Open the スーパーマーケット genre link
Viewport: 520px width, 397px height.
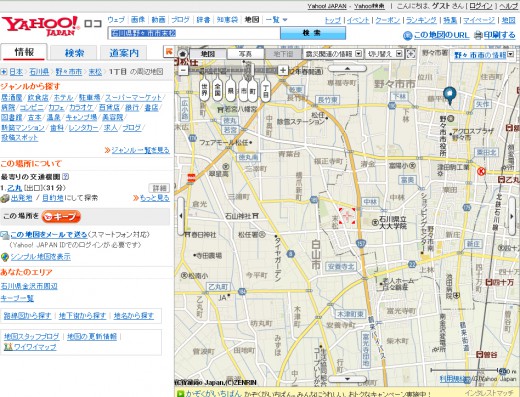click(x=133, y=98)
